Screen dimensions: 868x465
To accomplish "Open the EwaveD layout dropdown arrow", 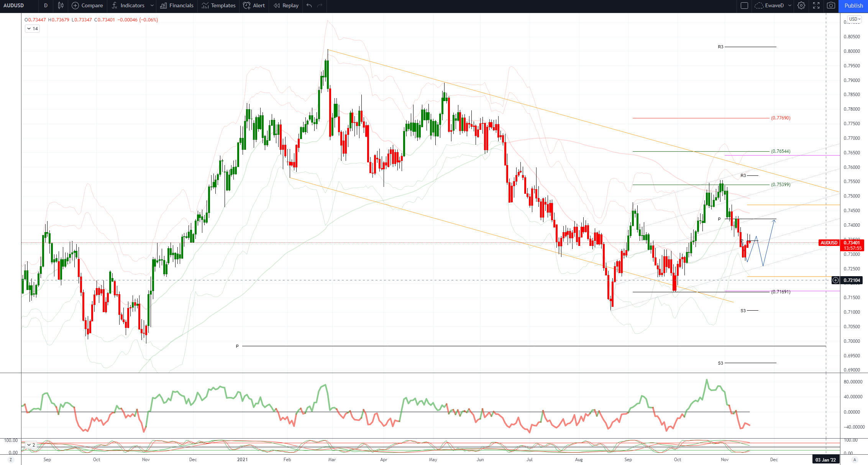I will coord(790,5).
